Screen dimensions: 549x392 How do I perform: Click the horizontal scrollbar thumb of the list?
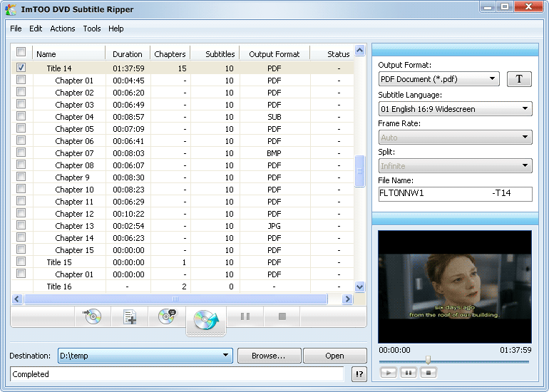(x=176, y=299)
